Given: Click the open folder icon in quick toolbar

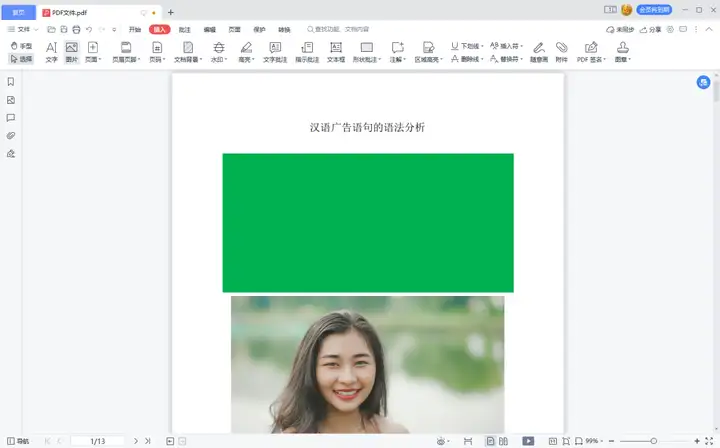Looking at the screenshot, I should point(51,29).
